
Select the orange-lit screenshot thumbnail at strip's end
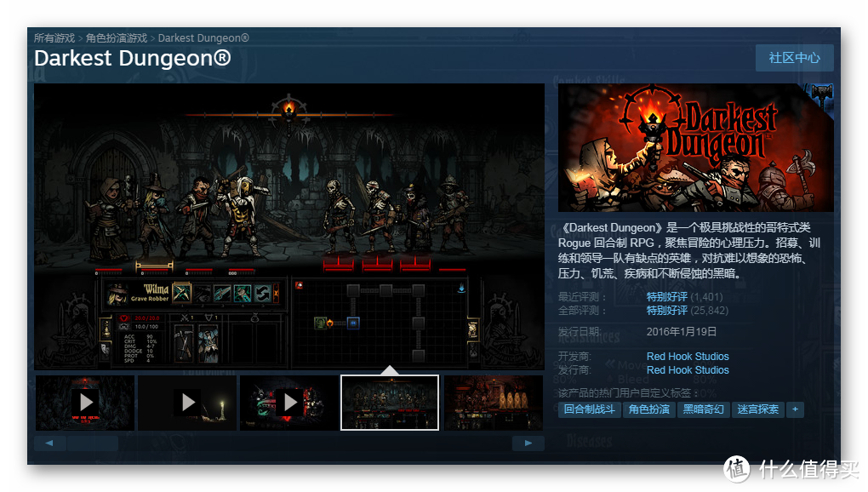tap(494, 403)
